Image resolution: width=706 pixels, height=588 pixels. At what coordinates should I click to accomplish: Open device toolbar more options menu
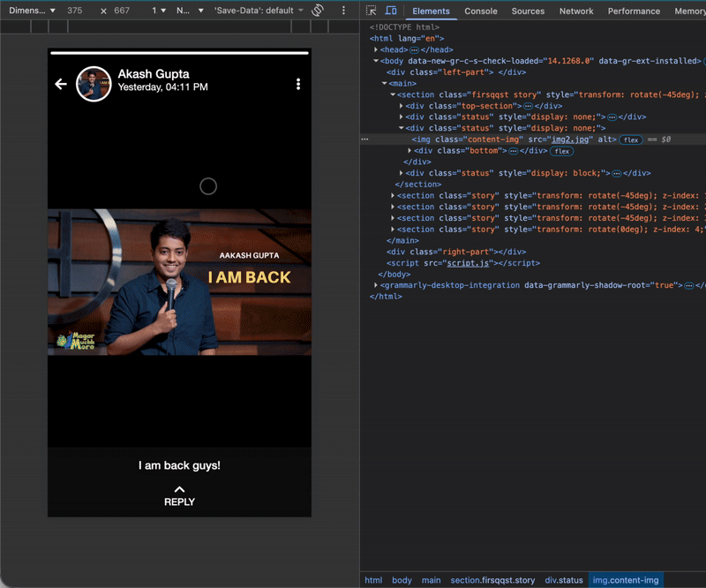pyautogui.click(x=344, y=11)
